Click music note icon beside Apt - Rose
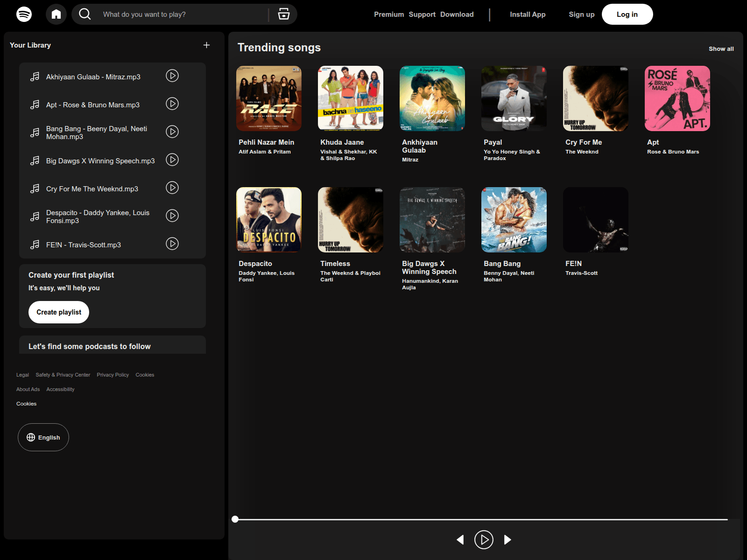Viewport: 747px width, 560px height. [x=35, y=105]
